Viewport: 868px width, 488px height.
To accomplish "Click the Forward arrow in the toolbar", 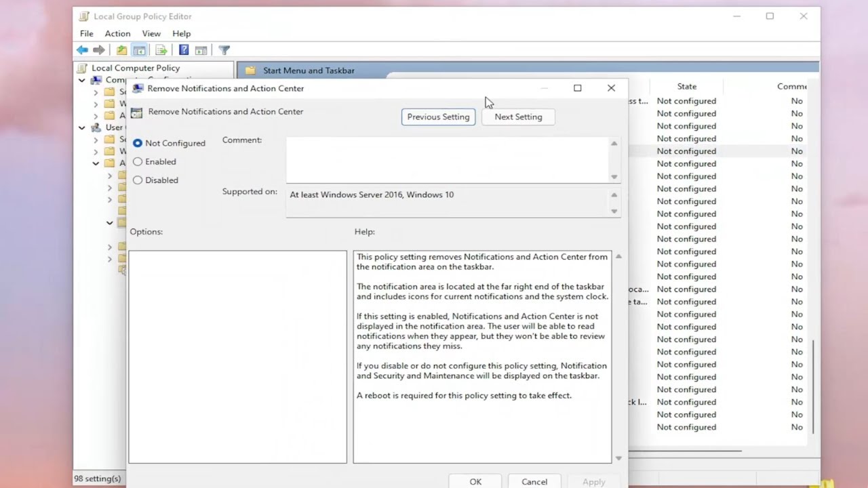I will pos(99,50).
